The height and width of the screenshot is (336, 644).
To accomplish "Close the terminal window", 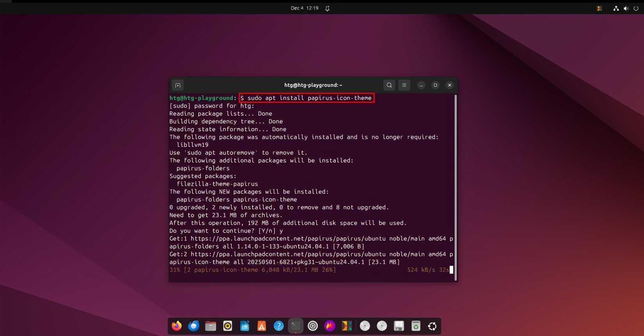I will point(450,85).
